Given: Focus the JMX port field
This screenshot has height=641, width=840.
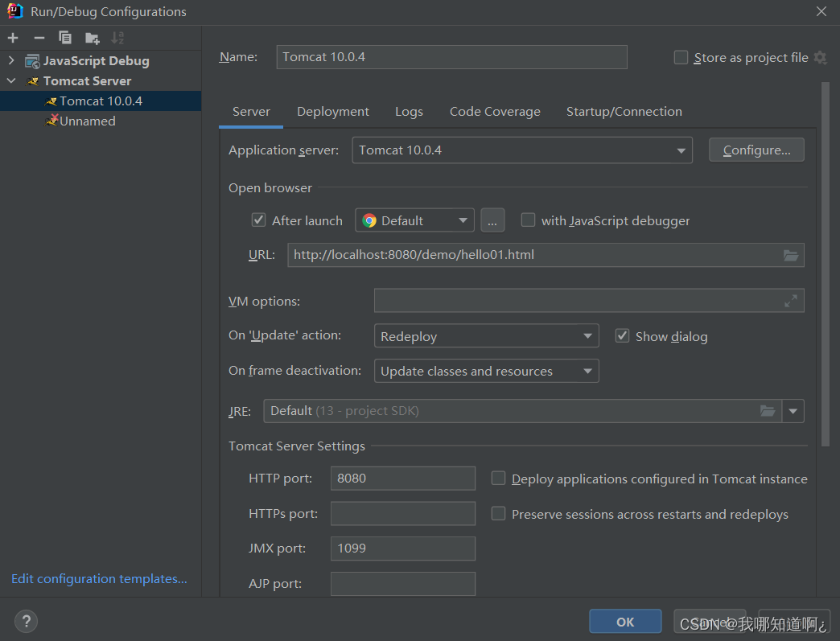Looking at the screenshot, I should pyautogui.click(x=403, y=549).
